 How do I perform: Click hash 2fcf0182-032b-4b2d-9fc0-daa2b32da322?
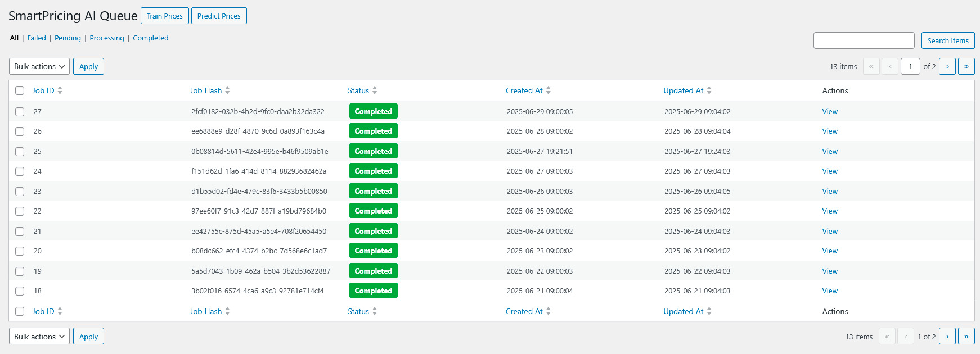click(258, 111)
